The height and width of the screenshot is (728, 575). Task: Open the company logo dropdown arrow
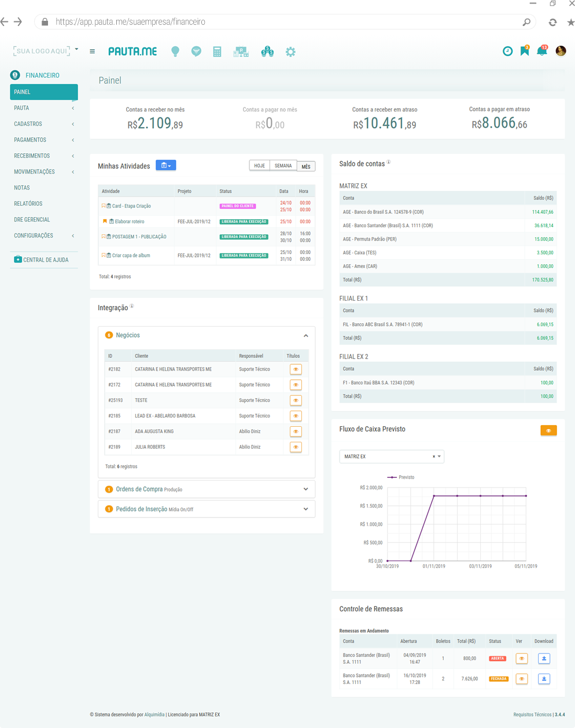coord(76,49)
